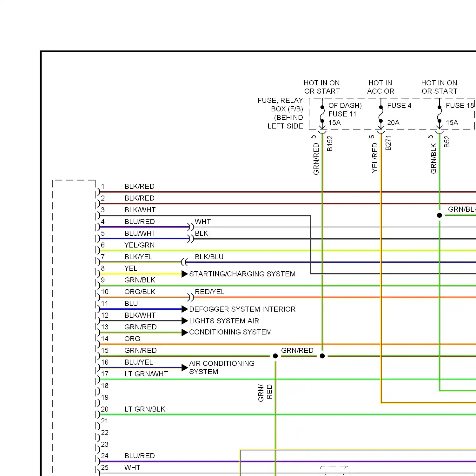Click the CONDITIONING SYSTEM label
The image size is (476, 476).
(230, 332)
